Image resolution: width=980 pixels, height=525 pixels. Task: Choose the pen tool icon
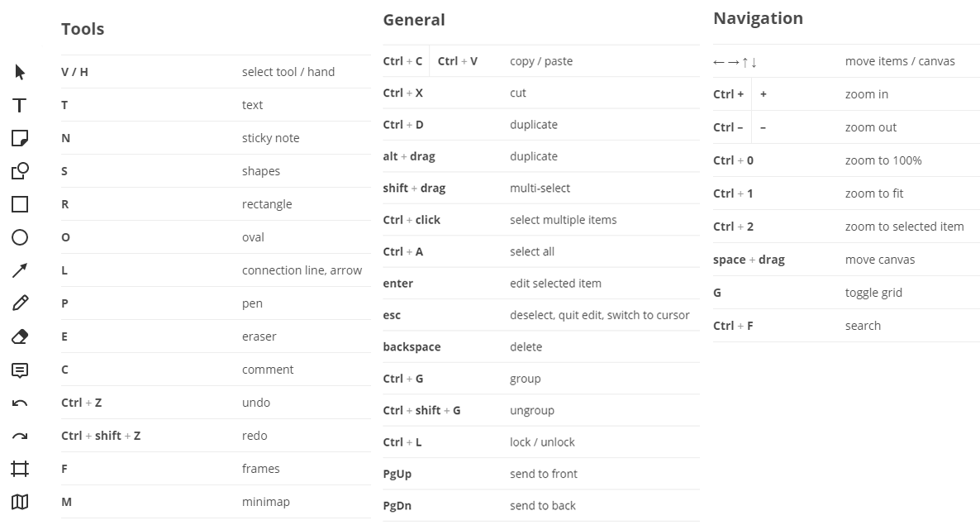(x=20, y=303)
